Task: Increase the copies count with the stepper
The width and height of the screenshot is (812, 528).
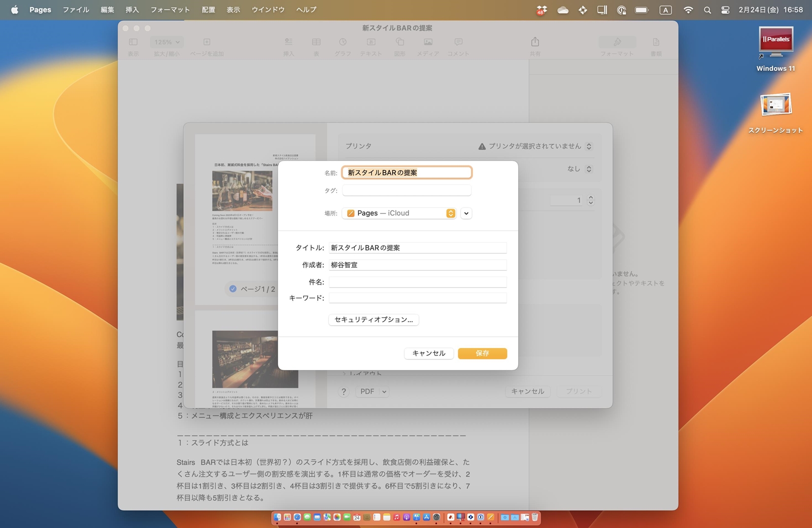Action: (x=590, y=198)
